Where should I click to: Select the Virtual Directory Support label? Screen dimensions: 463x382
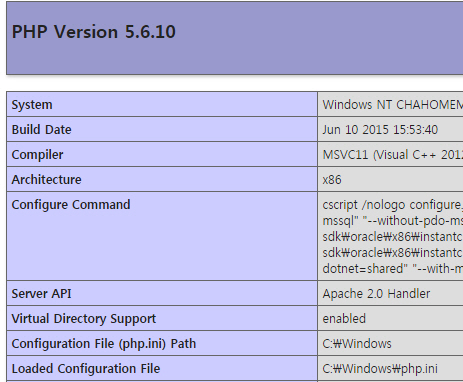84,319
